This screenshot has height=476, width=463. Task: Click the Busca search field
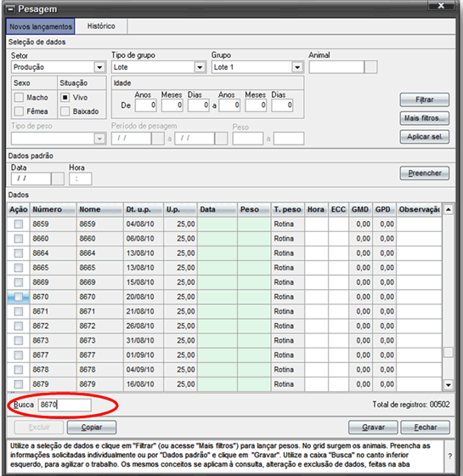tap(65, 405)
